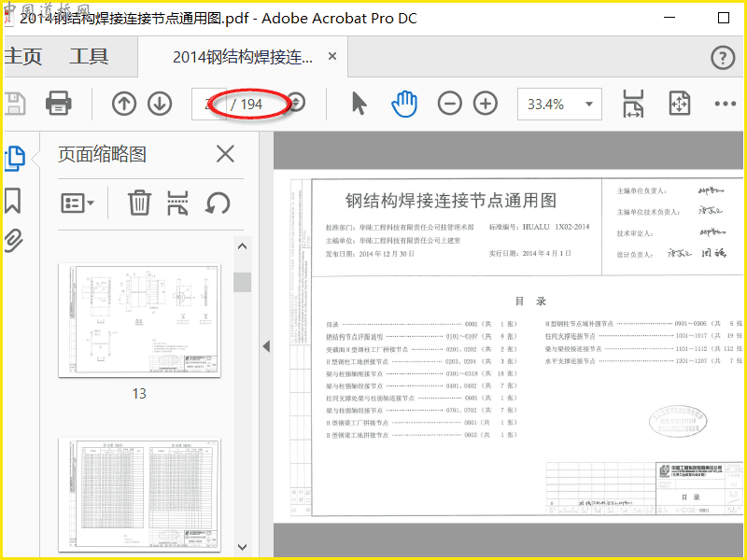Close the 页面缩略图 panel
This screenshot has height=560, width=747.
[x=225, y=154]
